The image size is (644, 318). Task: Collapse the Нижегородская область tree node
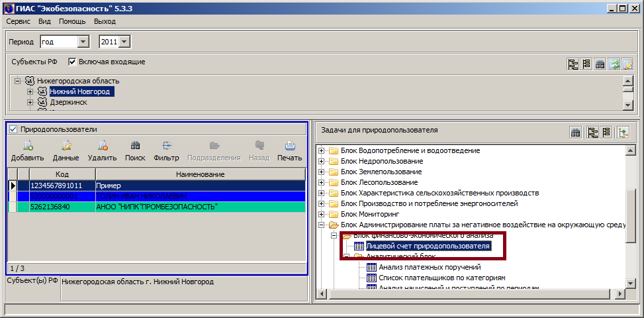(x=18, y=81)
